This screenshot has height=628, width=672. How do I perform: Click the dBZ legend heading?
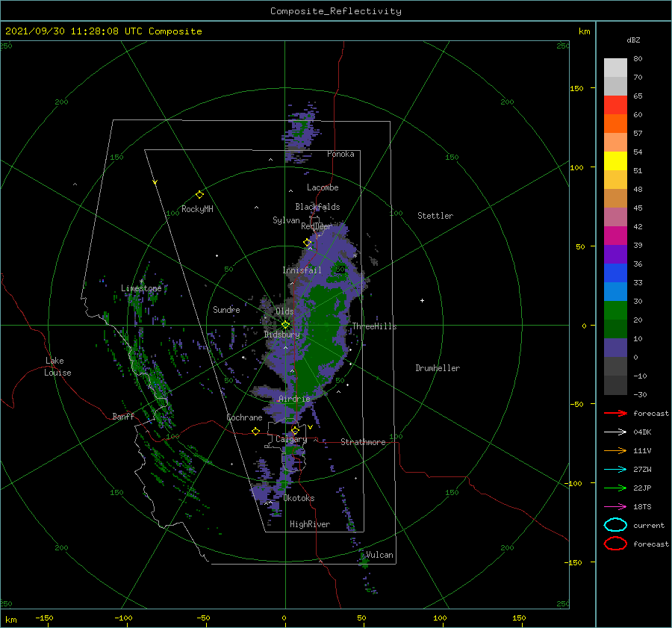633,40
